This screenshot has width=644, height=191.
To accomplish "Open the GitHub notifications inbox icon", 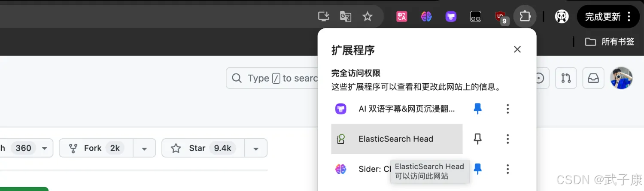I will point(593,78).
